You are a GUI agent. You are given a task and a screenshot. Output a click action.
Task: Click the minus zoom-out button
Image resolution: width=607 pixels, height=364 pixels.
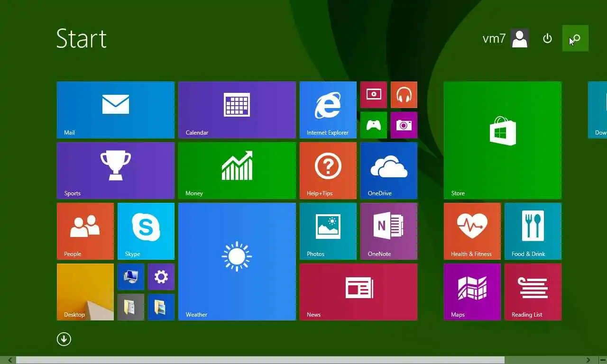click(602, 360)
